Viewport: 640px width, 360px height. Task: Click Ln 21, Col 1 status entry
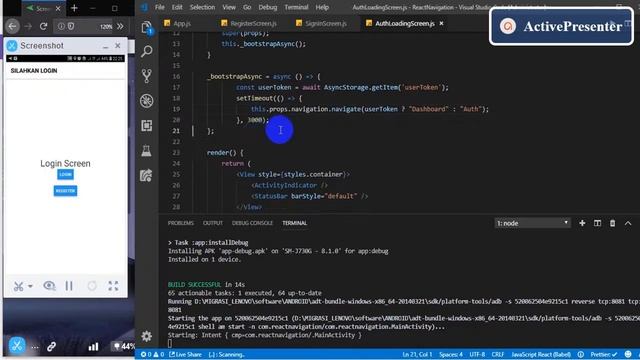pyautogui.click(x=417, y=355)
